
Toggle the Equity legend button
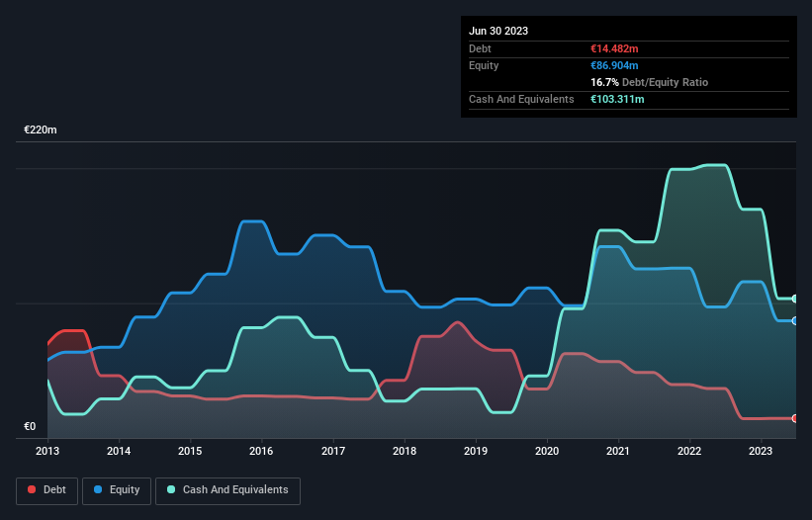click(x=117, y=490)
